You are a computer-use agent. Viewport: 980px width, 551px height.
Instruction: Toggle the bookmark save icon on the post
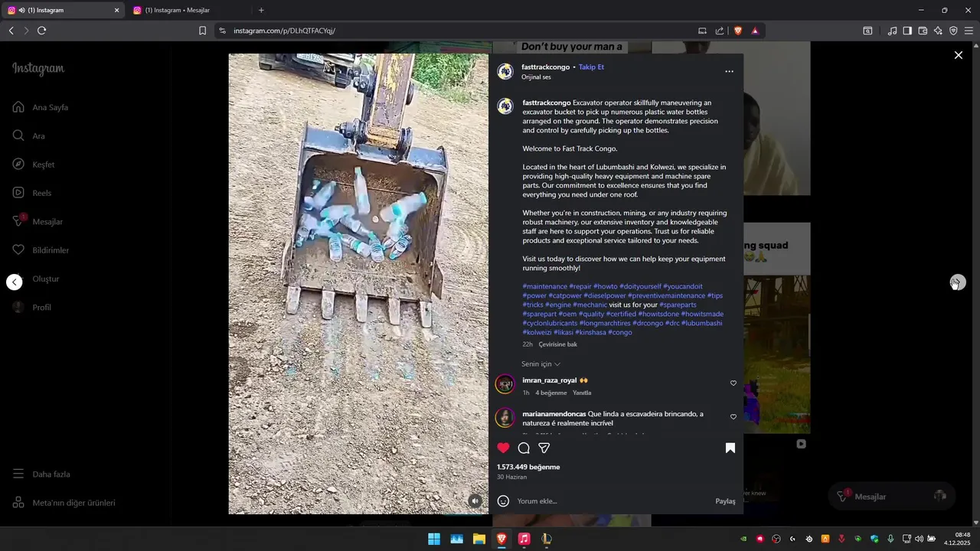click(x=730, y=448)
